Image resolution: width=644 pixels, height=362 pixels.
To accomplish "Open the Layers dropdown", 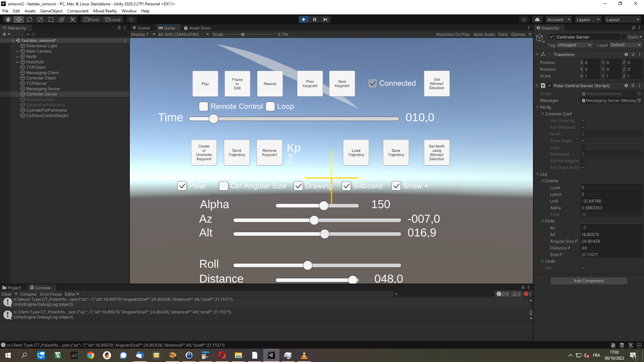I will point(588,19).
